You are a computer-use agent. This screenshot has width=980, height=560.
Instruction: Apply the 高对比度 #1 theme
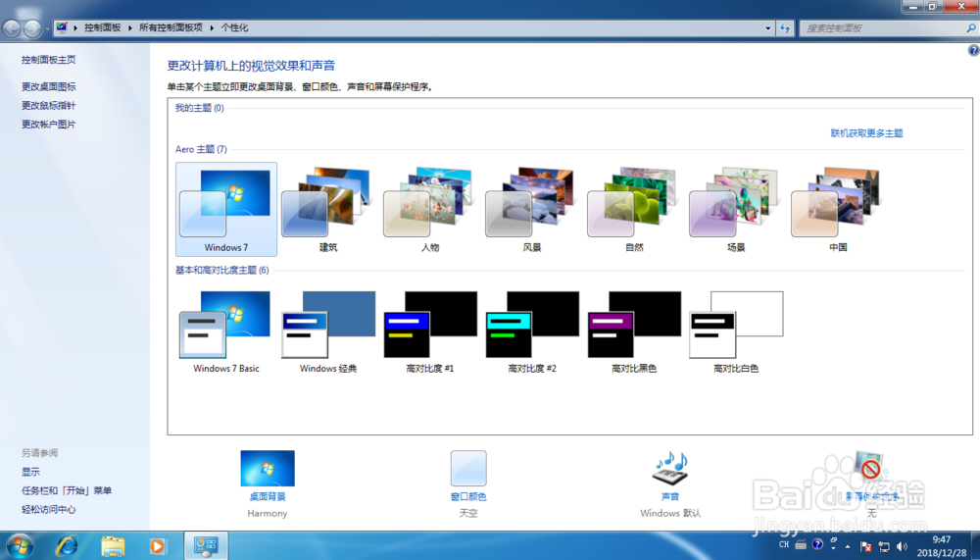430,331
